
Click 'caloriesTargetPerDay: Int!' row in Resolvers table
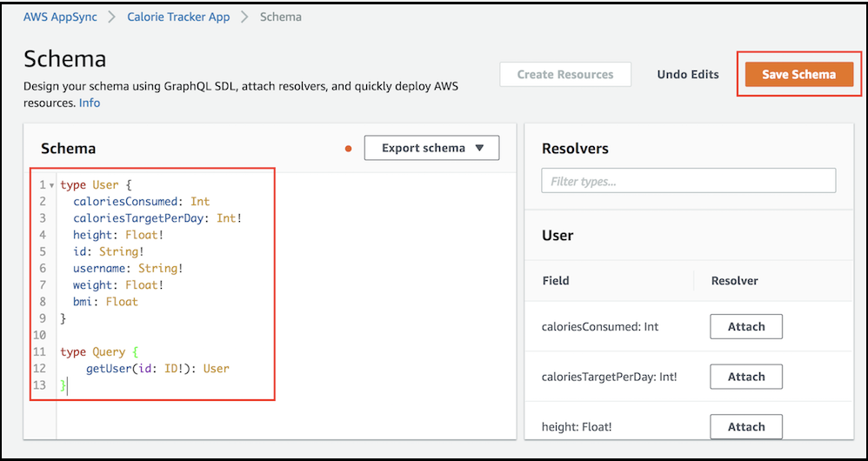click(x=689, y=377)
